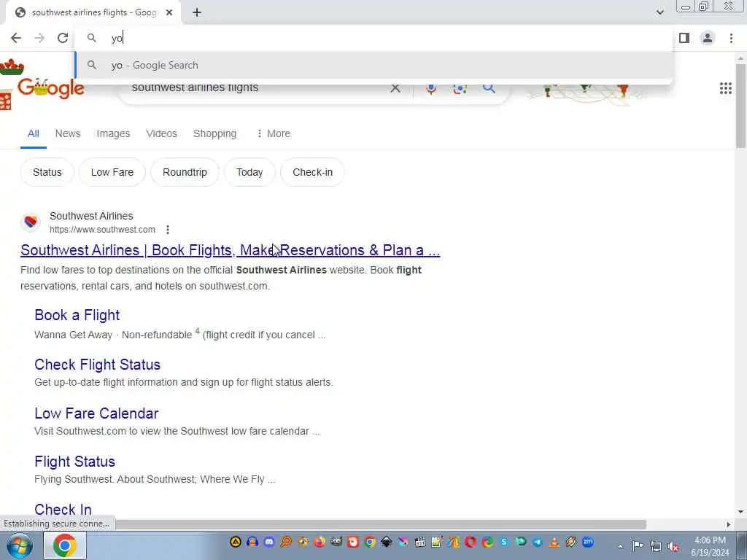The image size is (747, 560).
Task: Open Skype from the taskbar
Action: click(x=504, y=542)
